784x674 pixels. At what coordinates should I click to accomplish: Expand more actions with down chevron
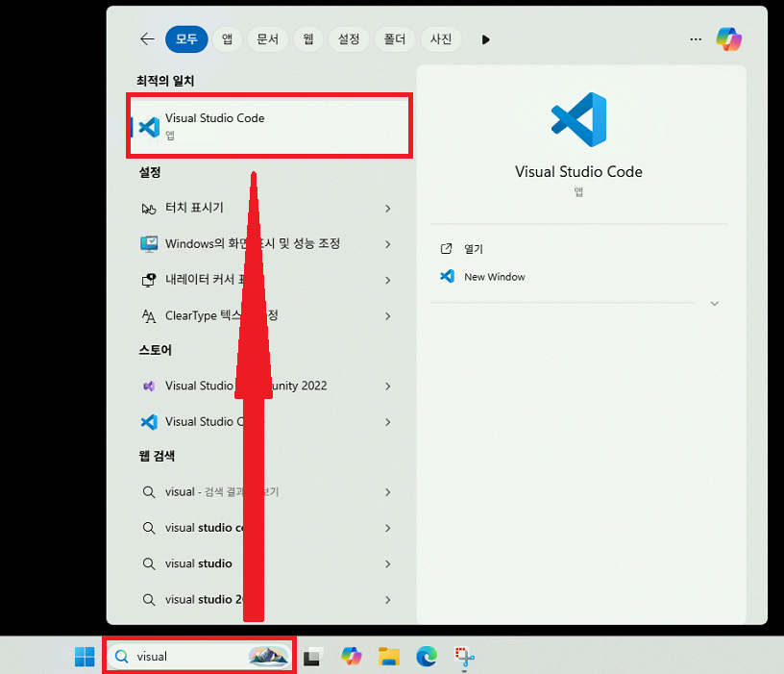715,303
